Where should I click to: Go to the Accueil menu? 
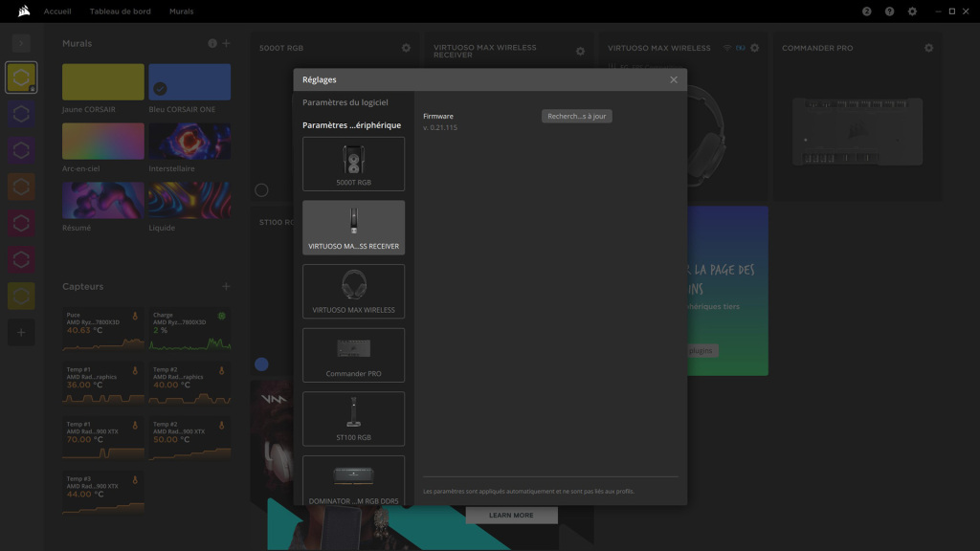[57, 11]
